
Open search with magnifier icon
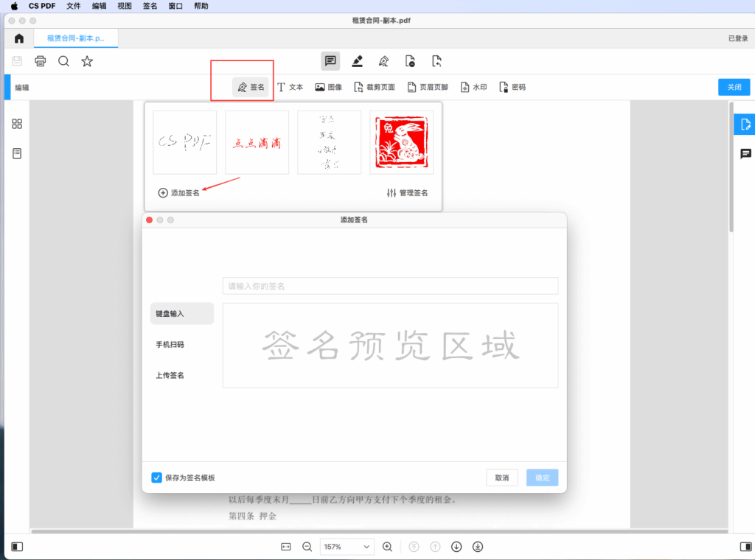[63, 61]
